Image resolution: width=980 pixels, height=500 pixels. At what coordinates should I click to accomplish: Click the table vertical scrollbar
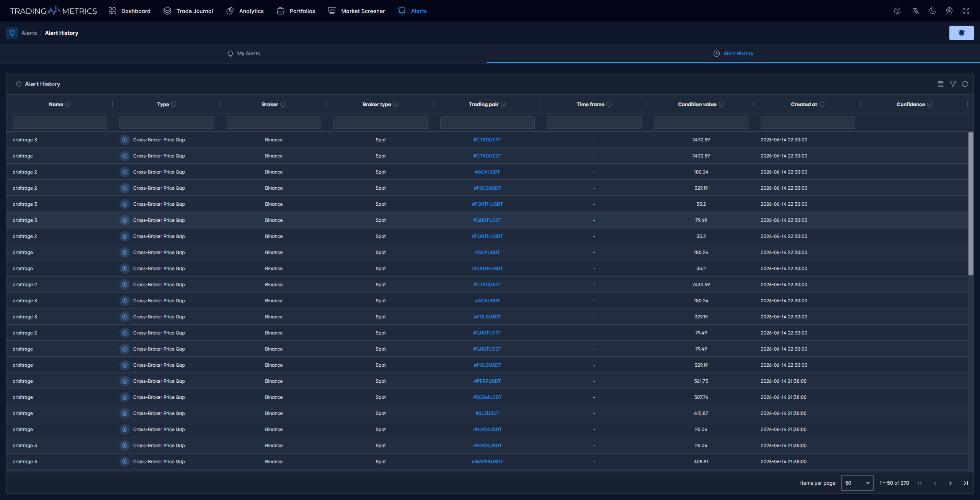[970, 203]
